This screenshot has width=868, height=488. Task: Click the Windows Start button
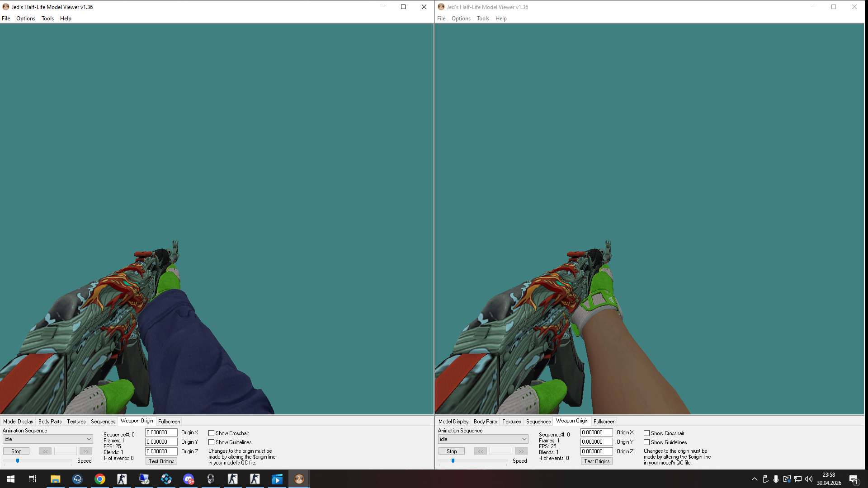11,479
